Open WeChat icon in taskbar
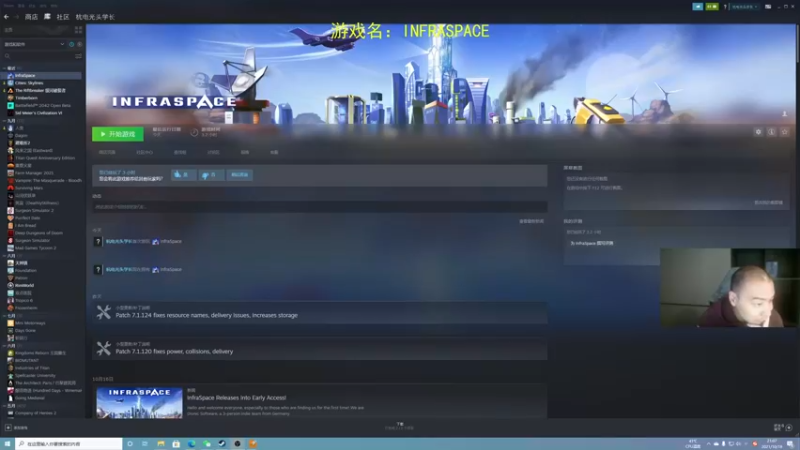 (x=207, y=444)
